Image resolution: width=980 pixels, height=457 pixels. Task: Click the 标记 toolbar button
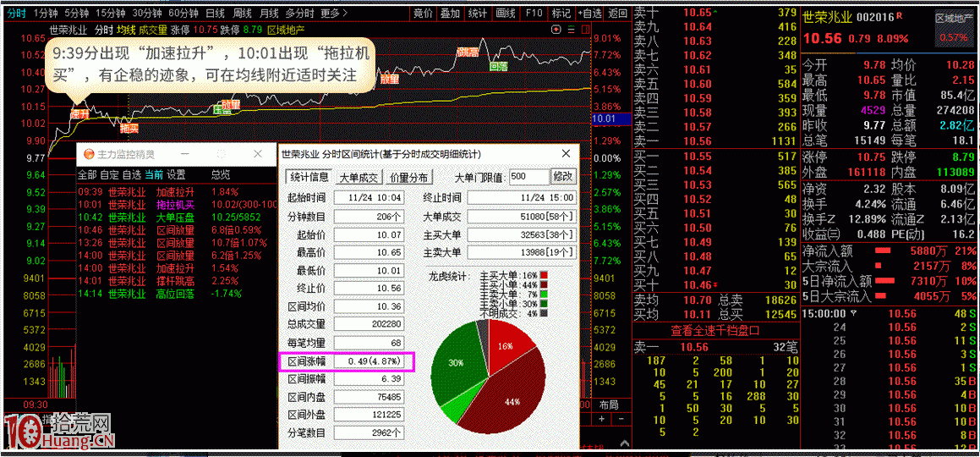(x=562, y=13)
